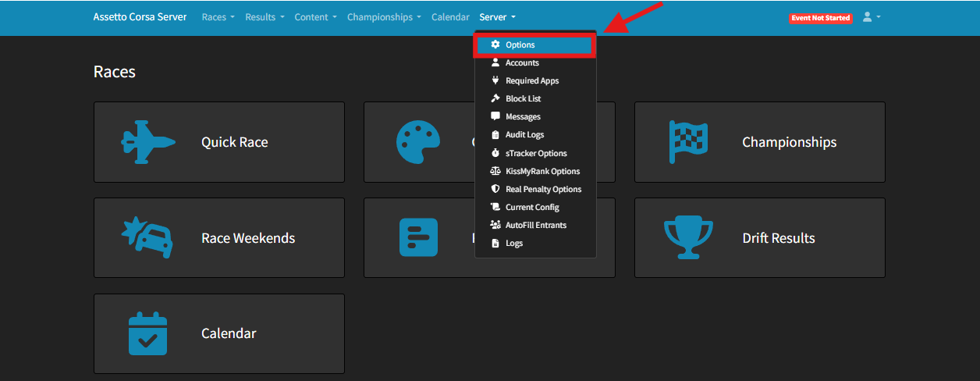Open the Block List menu entry
This screenshot has width=980, height=381.
coord(535,99)
